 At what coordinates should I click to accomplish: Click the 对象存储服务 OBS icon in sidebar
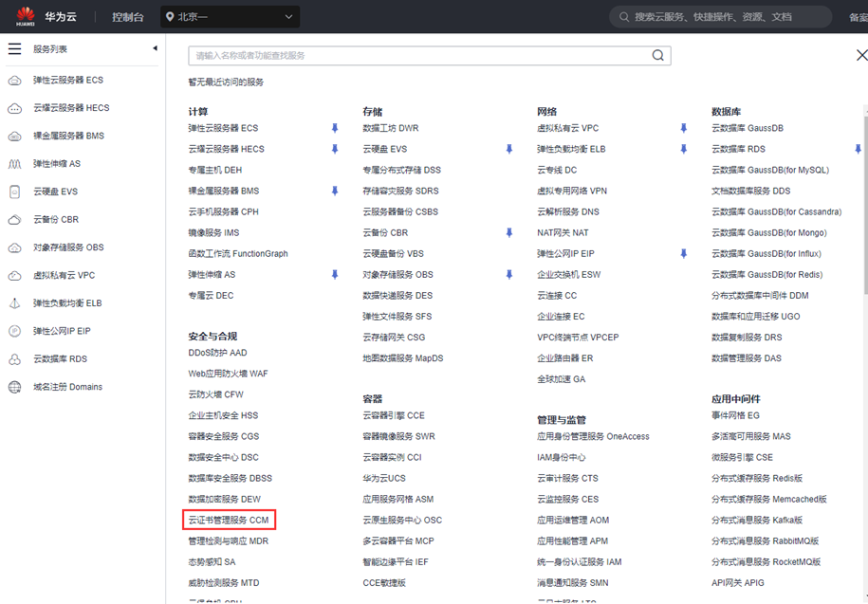(15, 247)
